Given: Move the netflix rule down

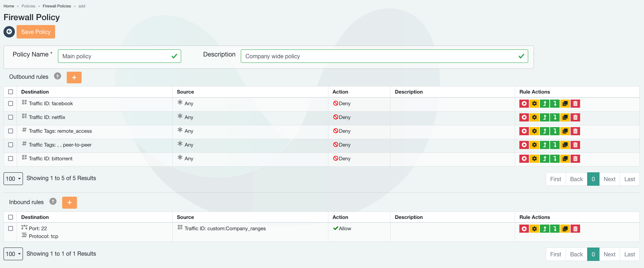Looking at the screenshot, I should point(555,117).
